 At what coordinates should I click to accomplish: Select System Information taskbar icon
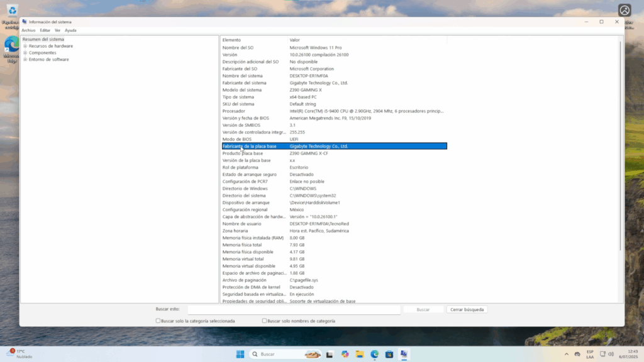(x=404, y=354)
